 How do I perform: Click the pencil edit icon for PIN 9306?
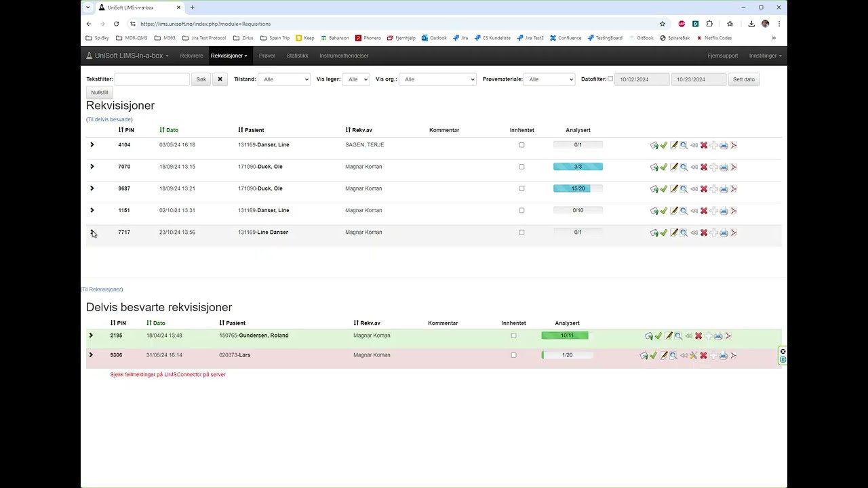click(664, 355)
